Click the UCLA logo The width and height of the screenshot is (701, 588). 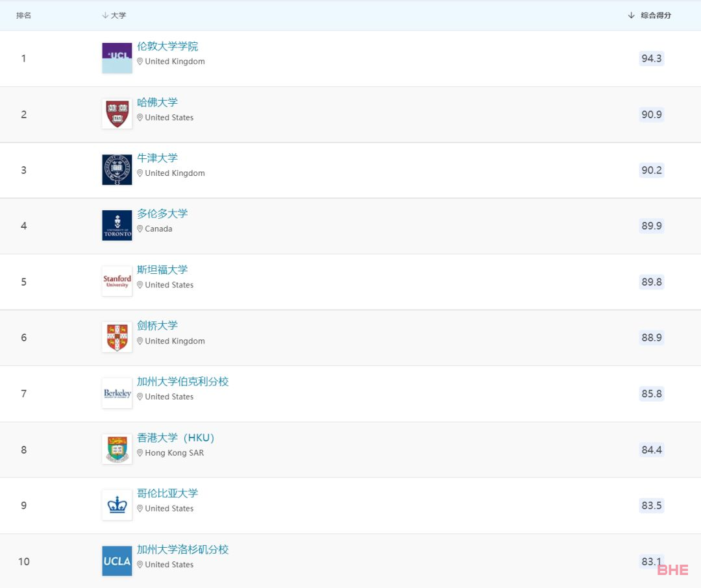point(117,561)
